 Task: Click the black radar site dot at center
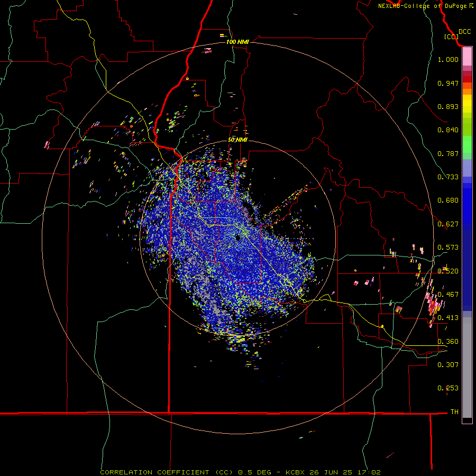pyautogui.click(x=237, y=237)
